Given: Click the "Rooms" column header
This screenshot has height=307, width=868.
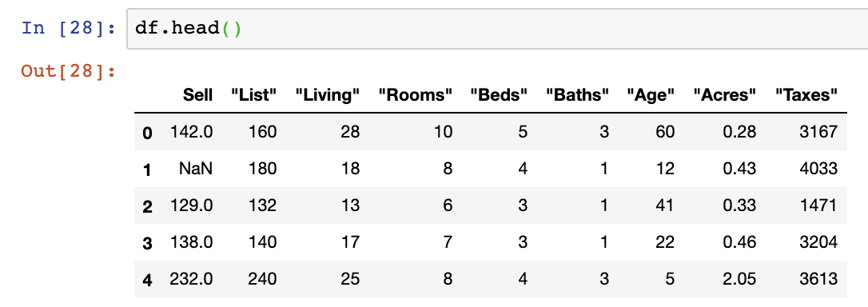Looking at the screenshot, I should tap(416, 95).
